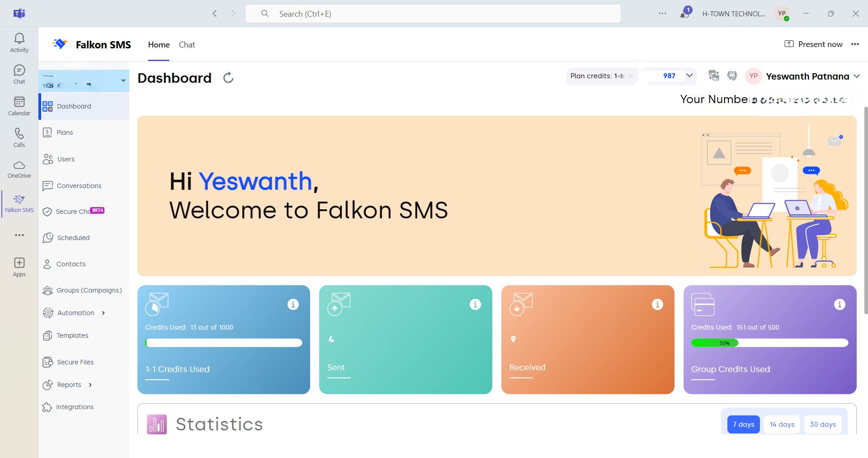Open notifications bell in title bar

684,14
